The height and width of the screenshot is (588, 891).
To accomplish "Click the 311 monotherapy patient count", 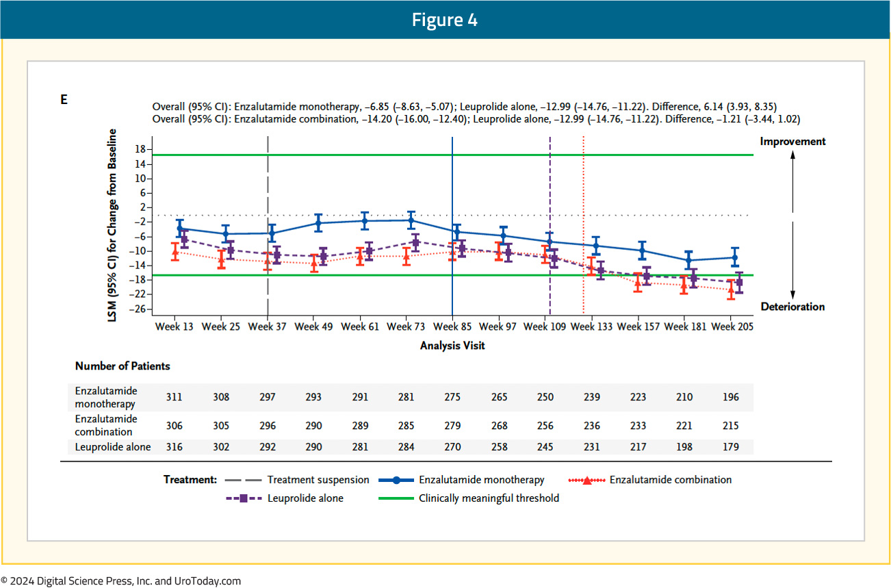I will [x=175, y=397].
